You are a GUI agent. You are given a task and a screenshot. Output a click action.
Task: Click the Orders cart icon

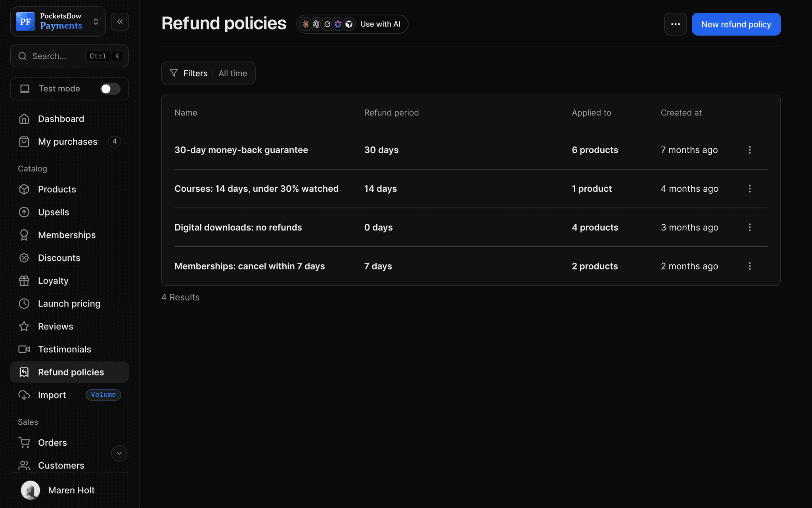pos(24,443)
